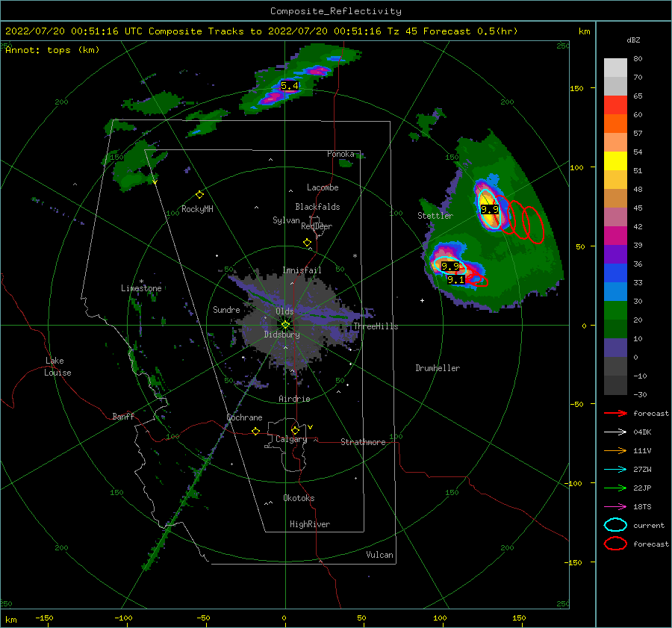Image resolution: width=672 pixels, height=628 pixels.
Task: Click the Lacombe city label
Action: point(323,187)
